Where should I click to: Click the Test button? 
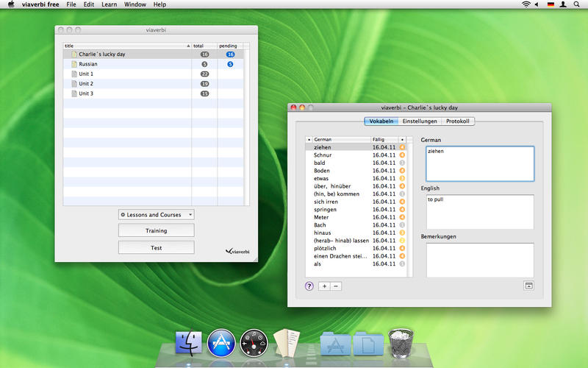157,248
